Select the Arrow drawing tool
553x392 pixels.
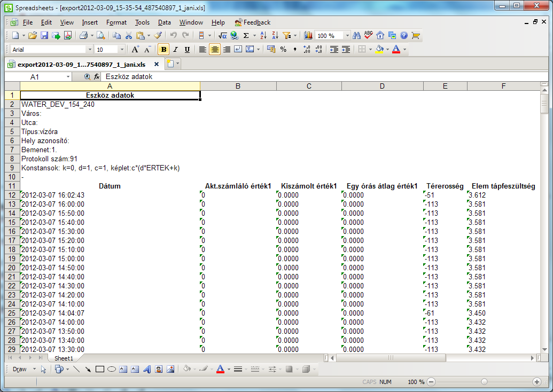88,369
